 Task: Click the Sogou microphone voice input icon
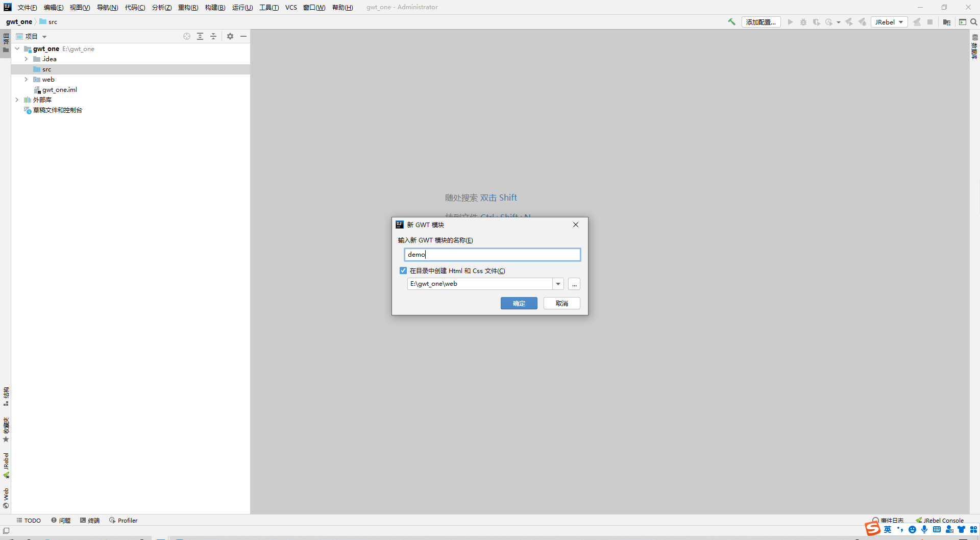tap(924, 529)
